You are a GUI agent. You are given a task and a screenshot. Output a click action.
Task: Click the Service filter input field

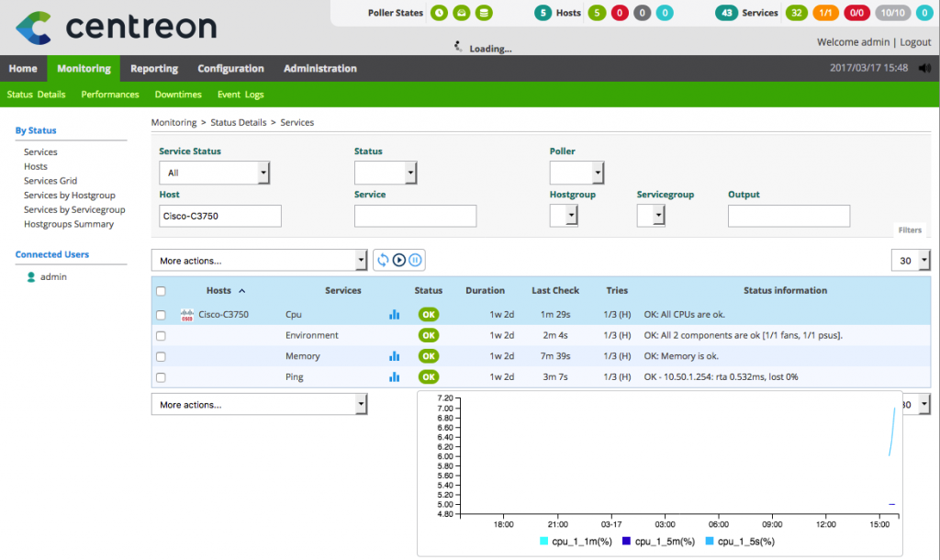tap(416, 216)
